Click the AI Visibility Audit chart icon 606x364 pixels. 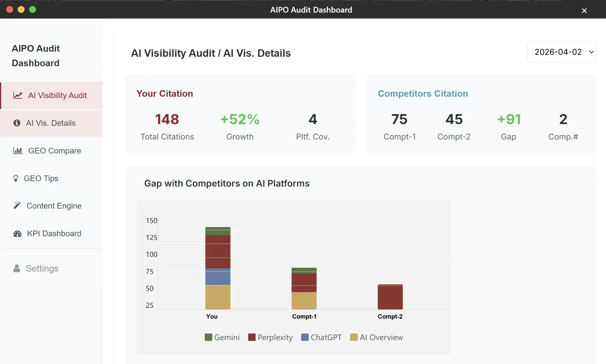coord(18,95)
